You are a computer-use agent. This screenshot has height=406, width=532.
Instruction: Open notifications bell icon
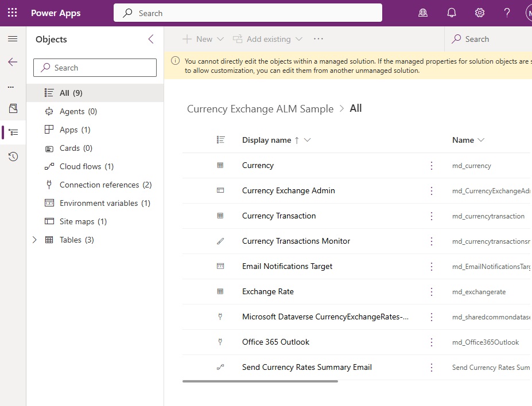coord(451,13)
